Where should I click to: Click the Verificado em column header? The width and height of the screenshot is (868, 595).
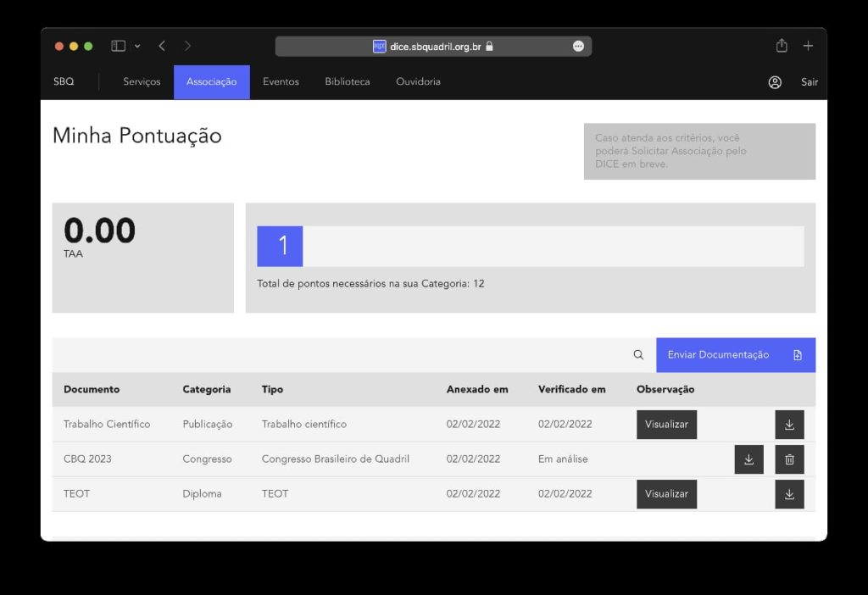pyautogui.click(x=571, y=389)
